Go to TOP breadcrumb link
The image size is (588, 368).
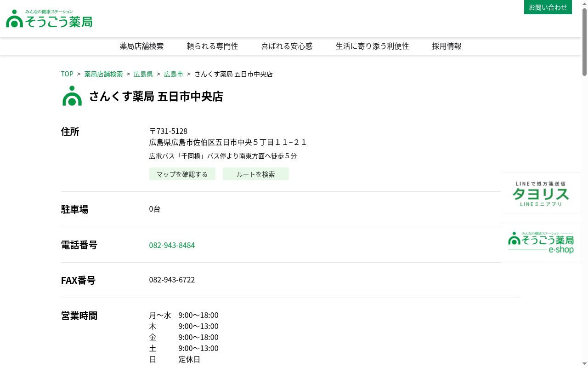[x=67, y=74]
